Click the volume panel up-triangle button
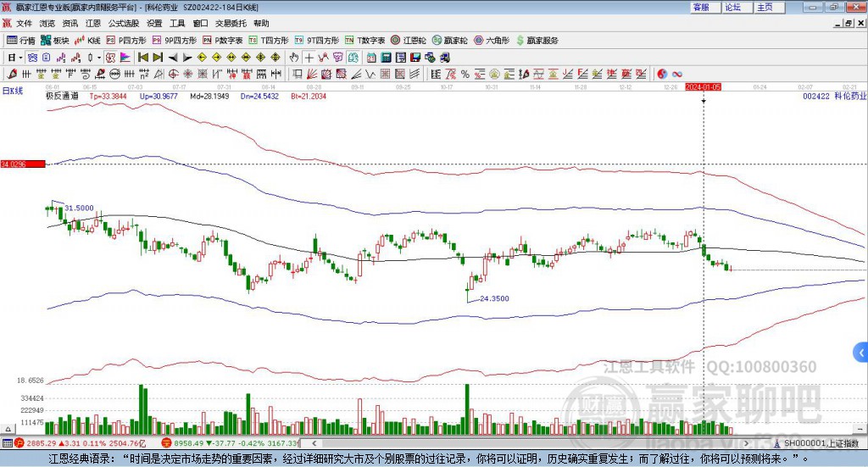Screen dimensions: 868x467 point(8,429)
